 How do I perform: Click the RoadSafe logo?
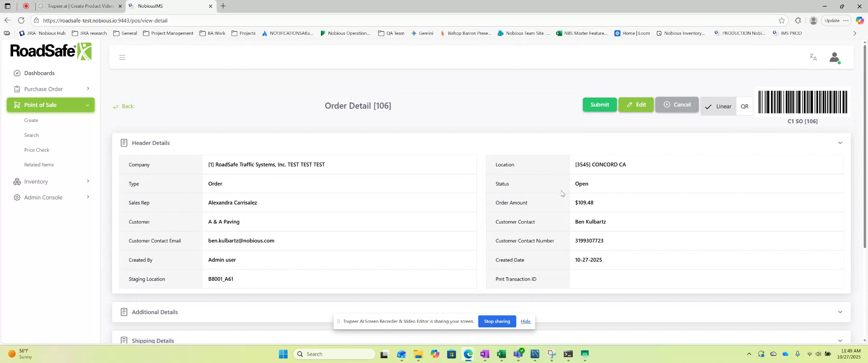pos(51,51)
